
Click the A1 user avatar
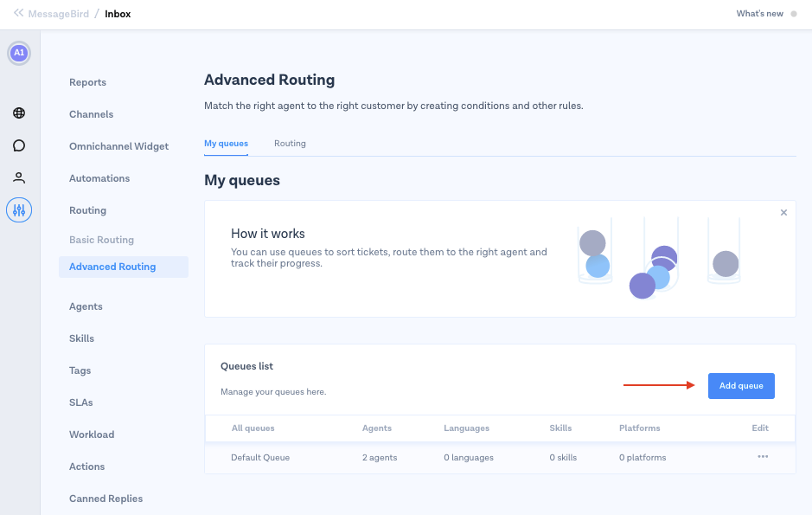[19, 53]
